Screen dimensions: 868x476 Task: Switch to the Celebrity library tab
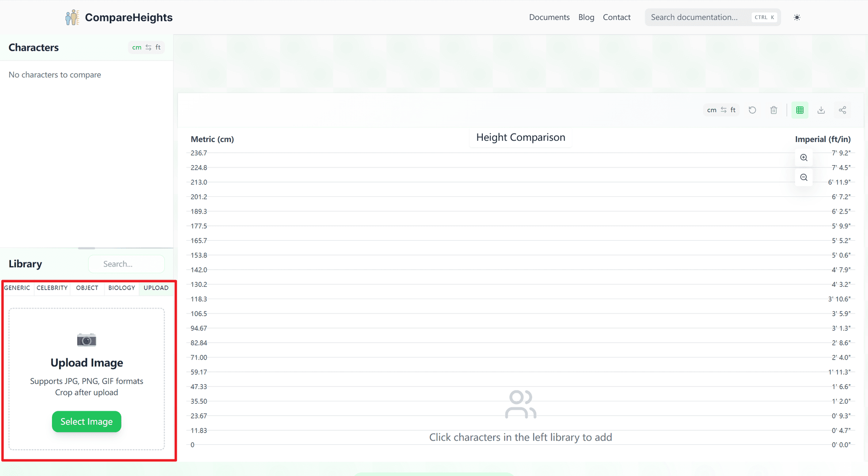click(x=52, y=288)
